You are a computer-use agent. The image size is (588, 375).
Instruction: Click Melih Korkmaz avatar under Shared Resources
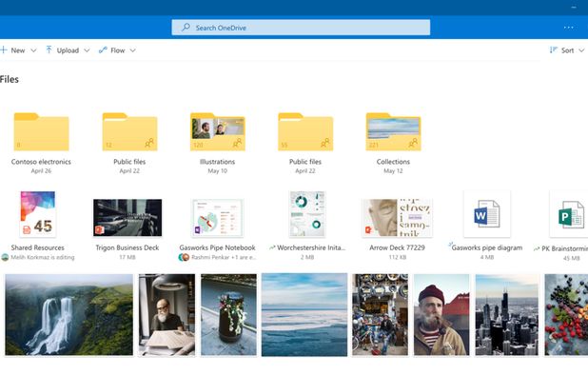click(x=5, y=257)
